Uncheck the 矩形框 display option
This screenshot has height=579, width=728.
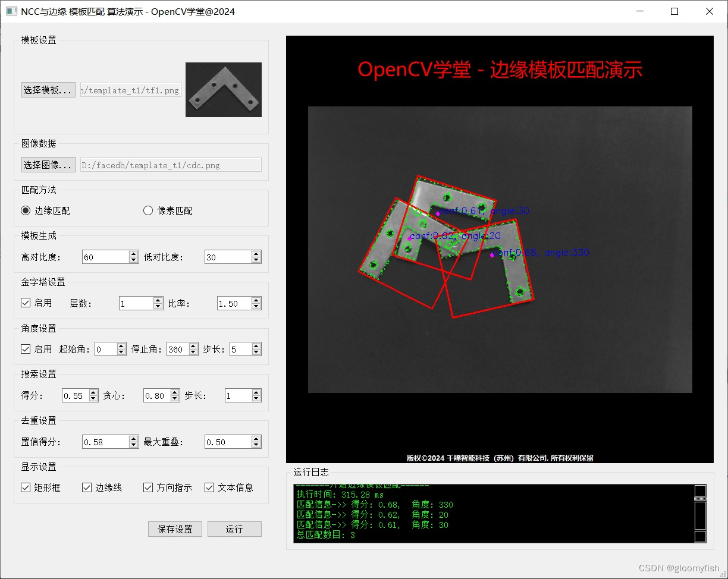pos(24,487)
